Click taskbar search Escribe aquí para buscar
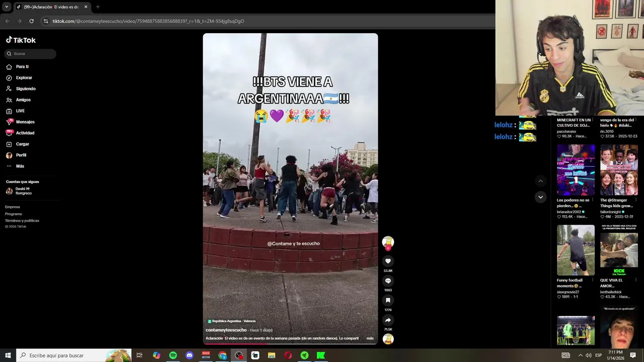 [x=73, y=355]
